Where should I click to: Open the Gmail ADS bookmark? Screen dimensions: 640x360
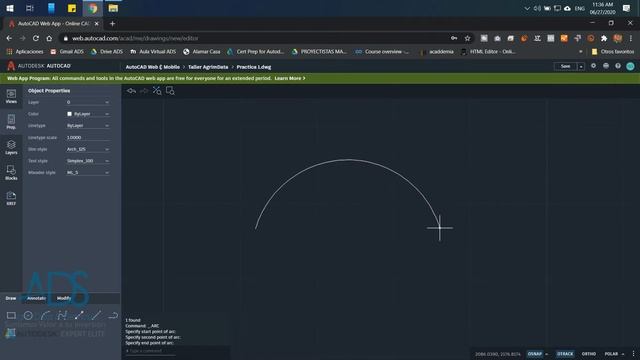pyautogui.click(x=67, y=52)
